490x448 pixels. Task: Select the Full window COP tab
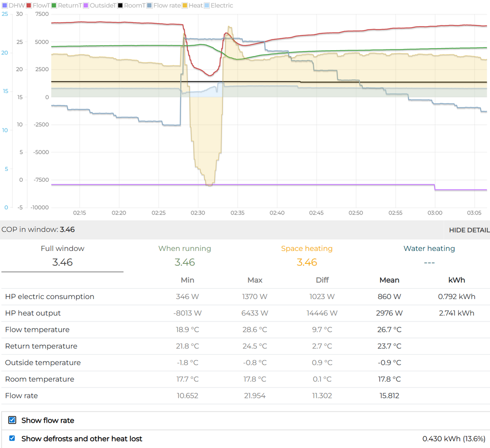[x=62, y=256]
